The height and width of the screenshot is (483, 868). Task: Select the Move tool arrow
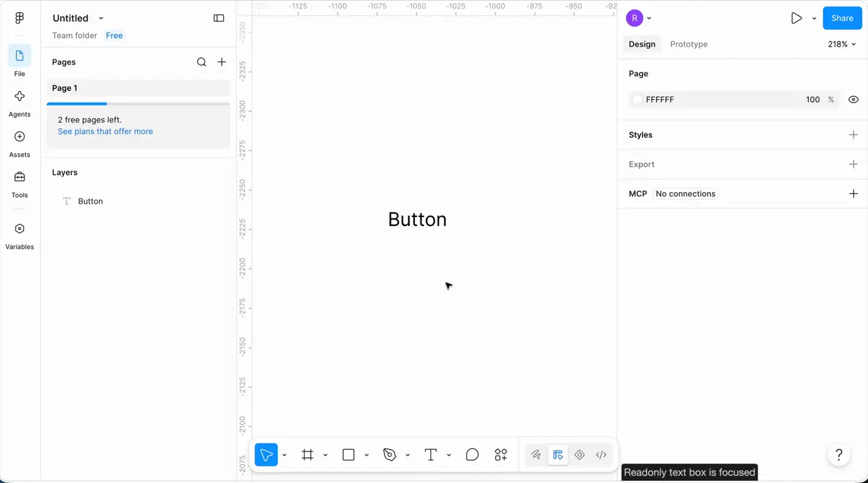(x=266, y=455)
